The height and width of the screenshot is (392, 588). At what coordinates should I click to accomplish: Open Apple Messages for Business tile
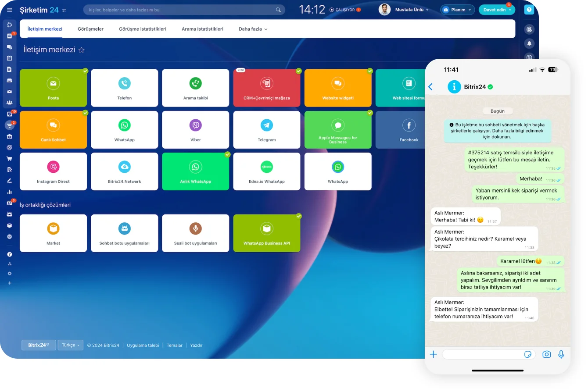coord(338,130)
